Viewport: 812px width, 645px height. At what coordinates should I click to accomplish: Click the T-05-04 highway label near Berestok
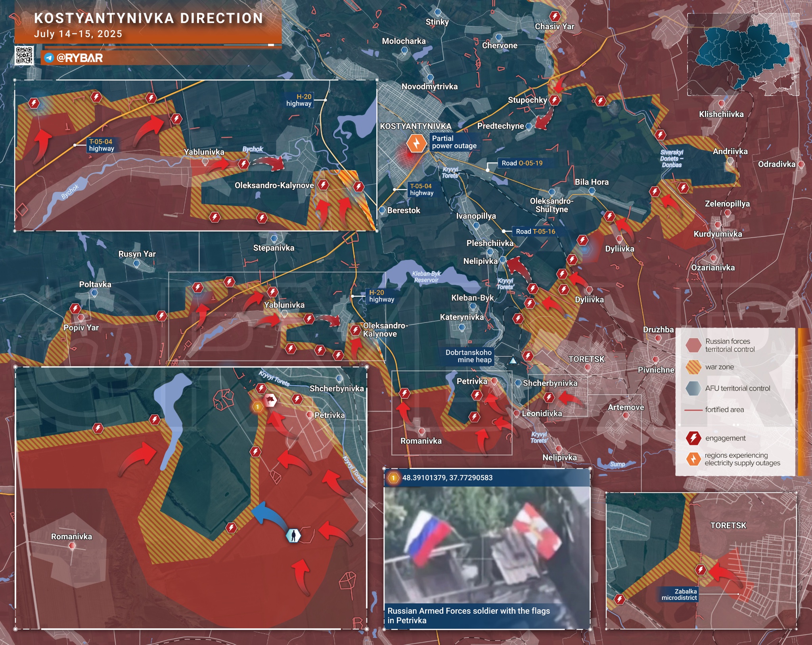tap(421, 189)
